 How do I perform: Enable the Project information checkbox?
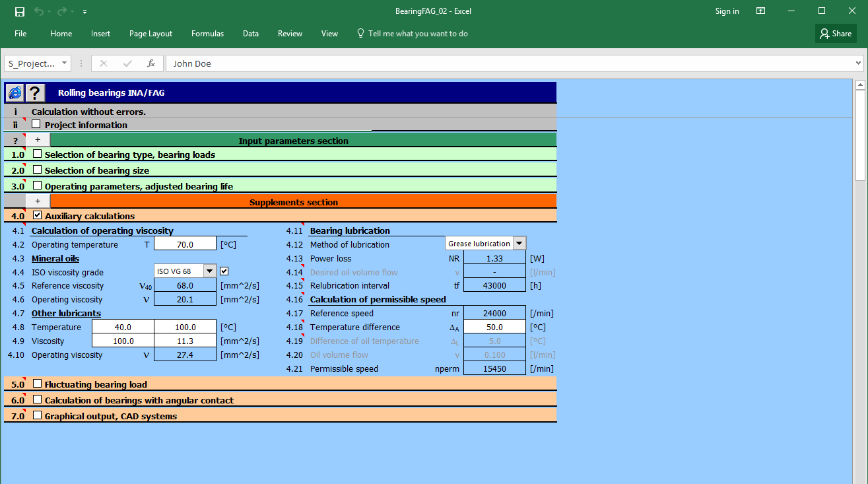36,124
